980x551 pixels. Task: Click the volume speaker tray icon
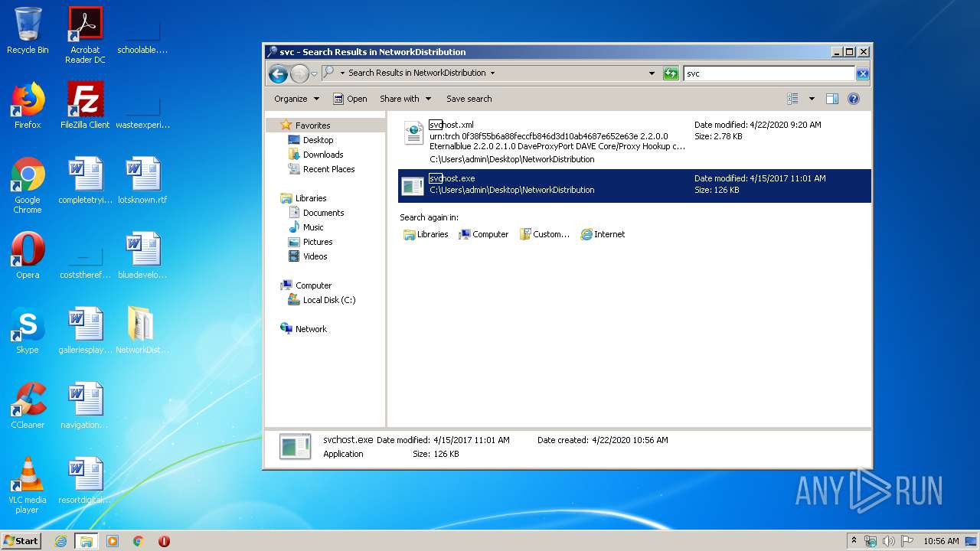click(889, 541)
